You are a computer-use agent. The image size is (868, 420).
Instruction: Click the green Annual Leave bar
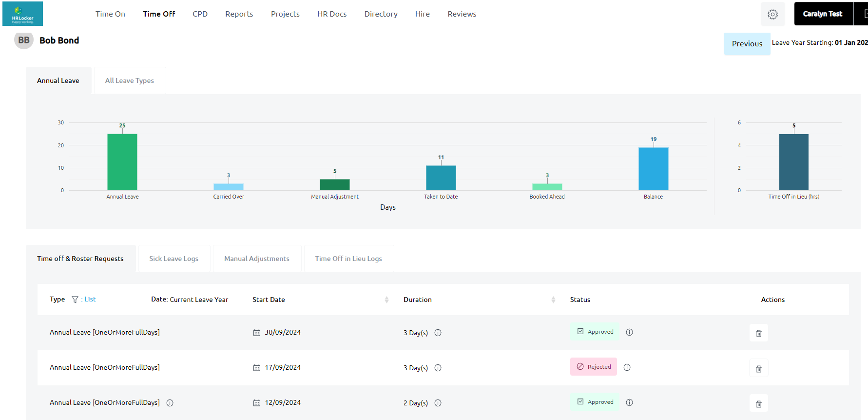click(122, 162)
